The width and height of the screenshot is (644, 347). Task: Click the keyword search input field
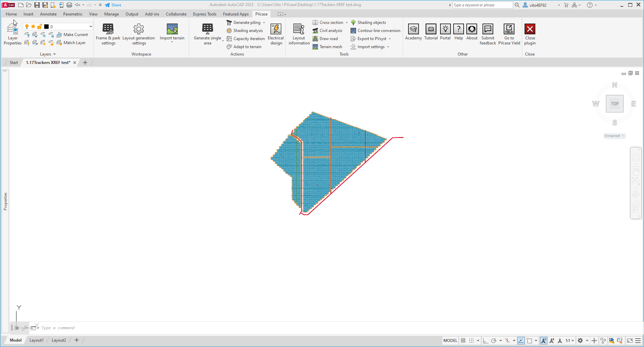click(x=482, y=5)
